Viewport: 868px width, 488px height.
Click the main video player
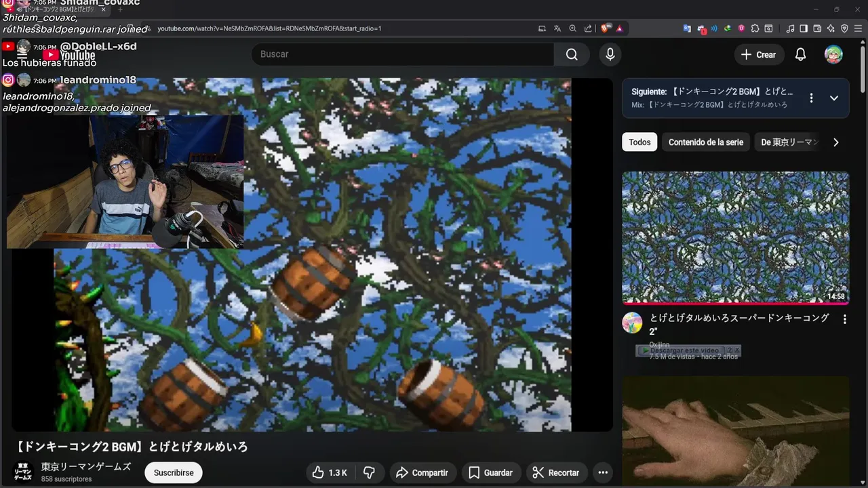coord(312,254)
